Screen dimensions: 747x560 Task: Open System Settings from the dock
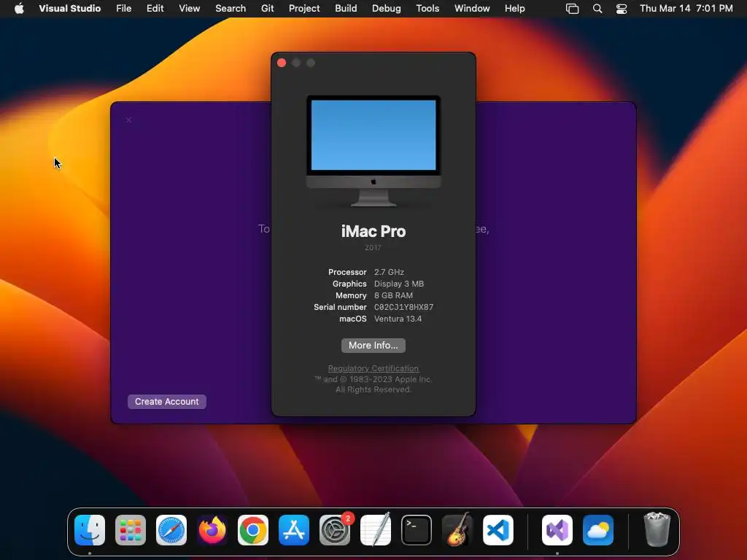335,530
